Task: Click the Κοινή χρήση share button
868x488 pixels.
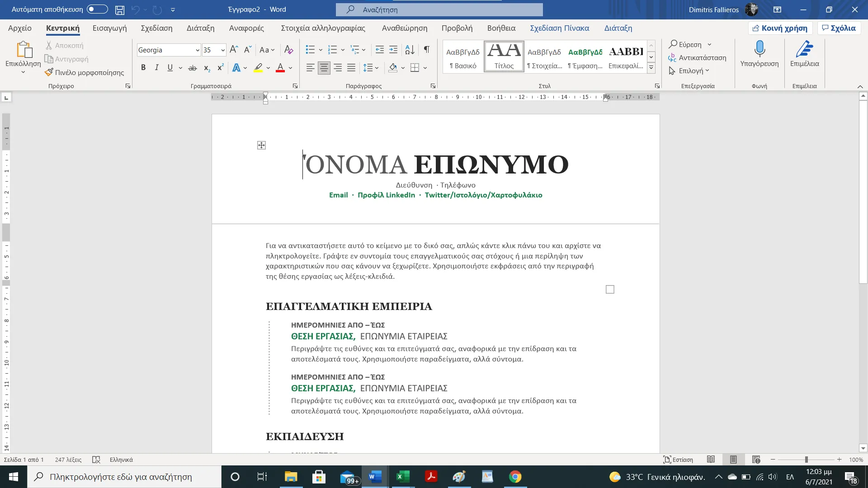Action: (780, 28)
